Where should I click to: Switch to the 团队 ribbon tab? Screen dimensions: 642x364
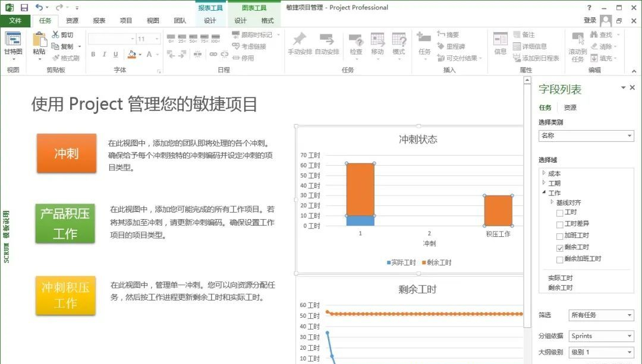click(180, 20)
